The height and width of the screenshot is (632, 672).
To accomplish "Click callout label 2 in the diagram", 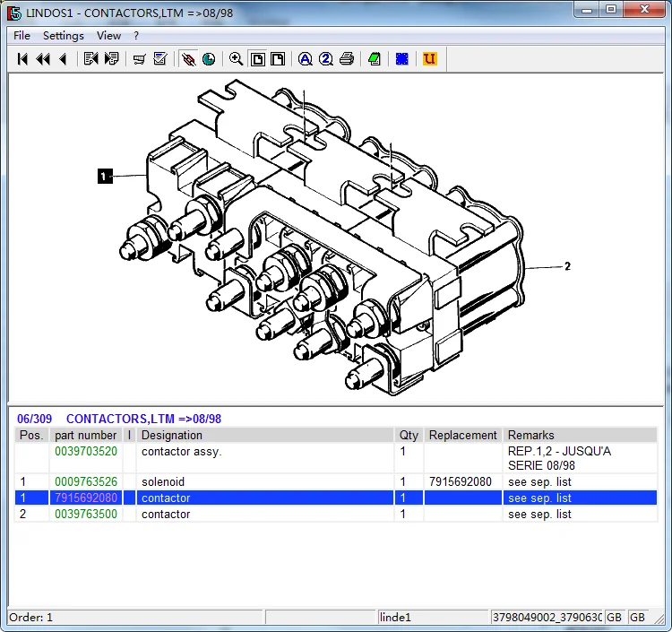I will click(x=567, y=266).
